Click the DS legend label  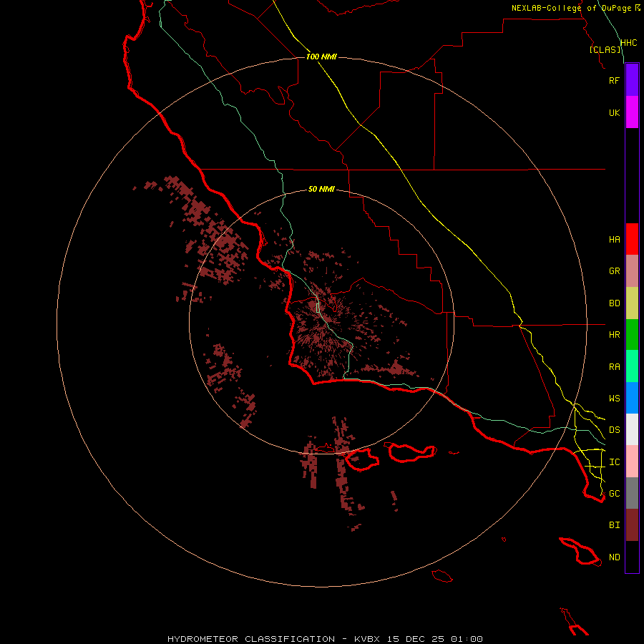point(615,430)
